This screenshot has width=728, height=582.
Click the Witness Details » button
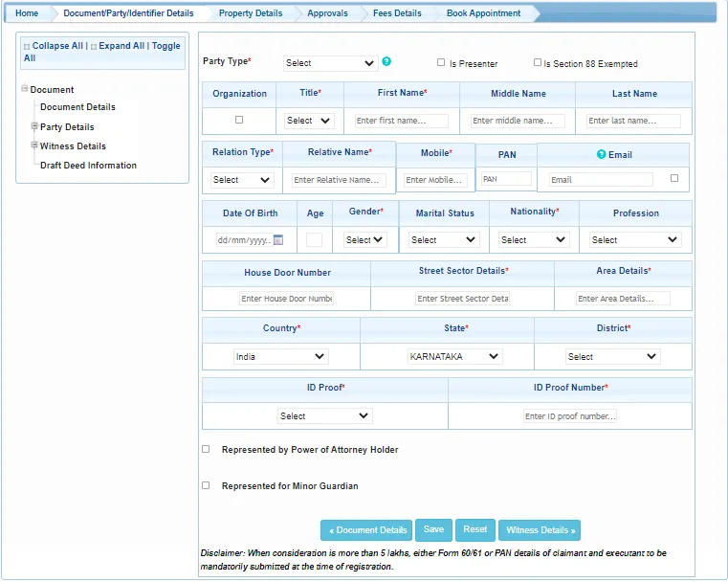pyautogui.click(x=540, y=530)
